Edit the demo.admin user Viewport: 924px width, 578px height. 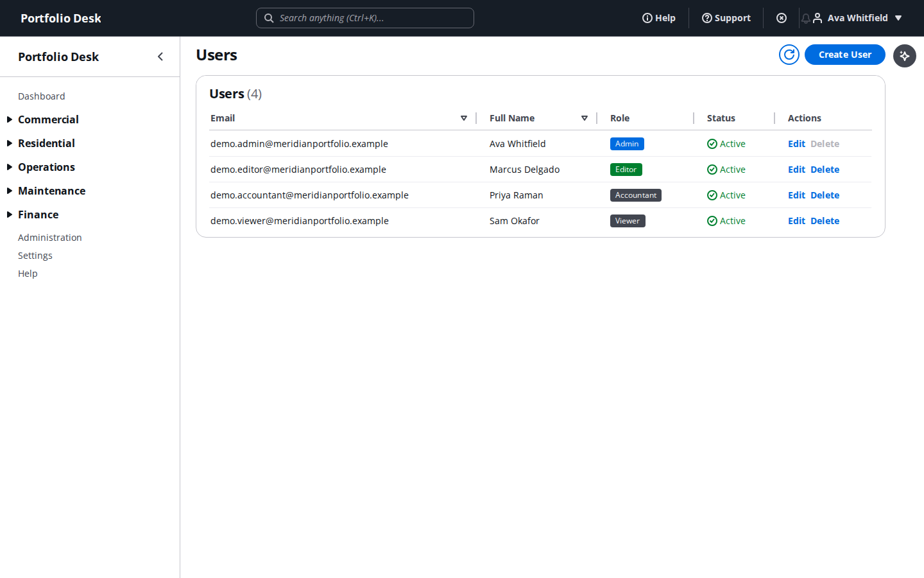coord(796,144)
